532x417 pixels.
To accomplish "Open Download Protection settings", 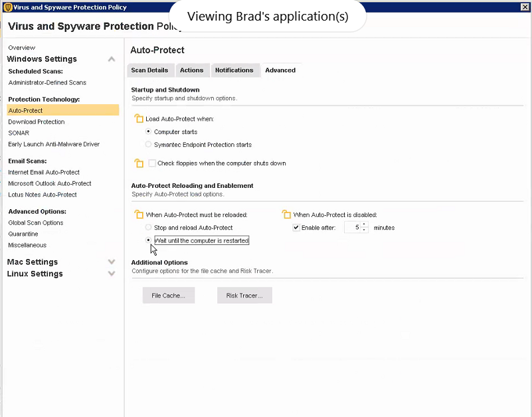I will click(x=37, y=122).
